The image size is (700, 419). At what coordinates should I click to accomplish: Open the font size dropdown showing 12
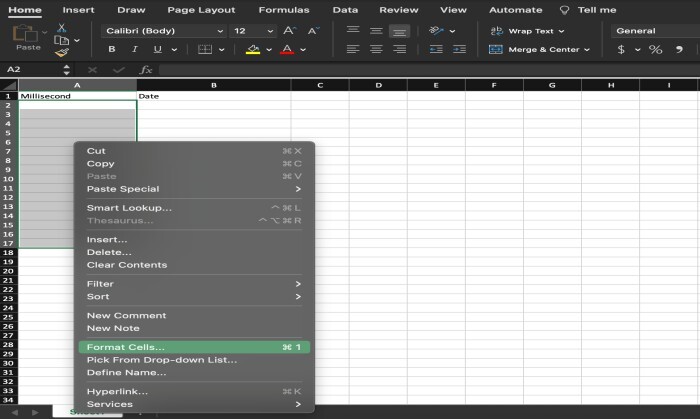tap(252, 31)
